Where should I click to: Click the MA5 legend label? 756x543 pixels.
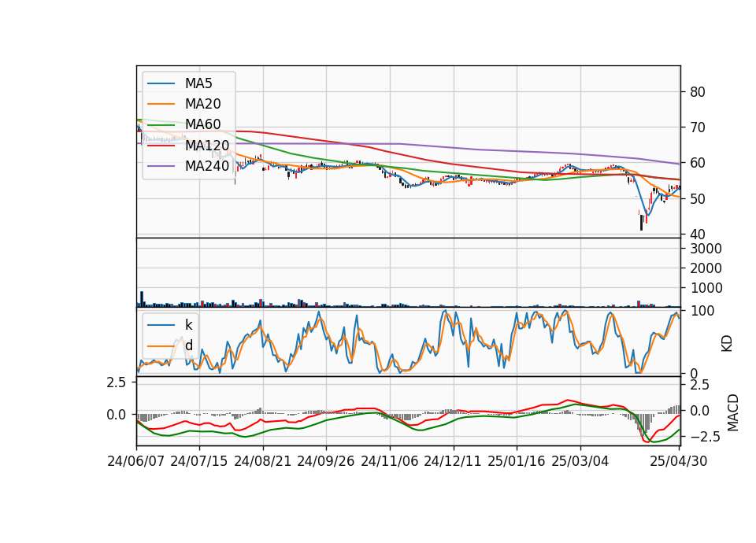point(198,83)
